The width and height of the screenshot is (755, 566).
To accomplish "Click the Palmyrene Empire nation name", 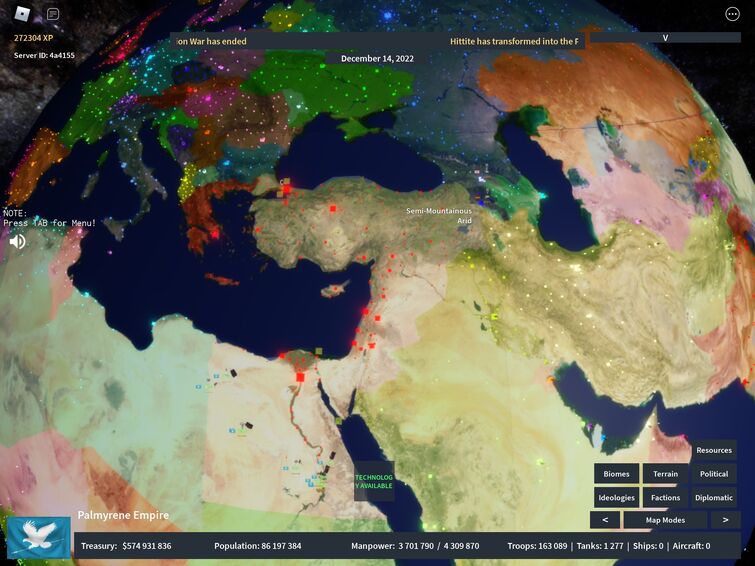I will tap(123, 515).
